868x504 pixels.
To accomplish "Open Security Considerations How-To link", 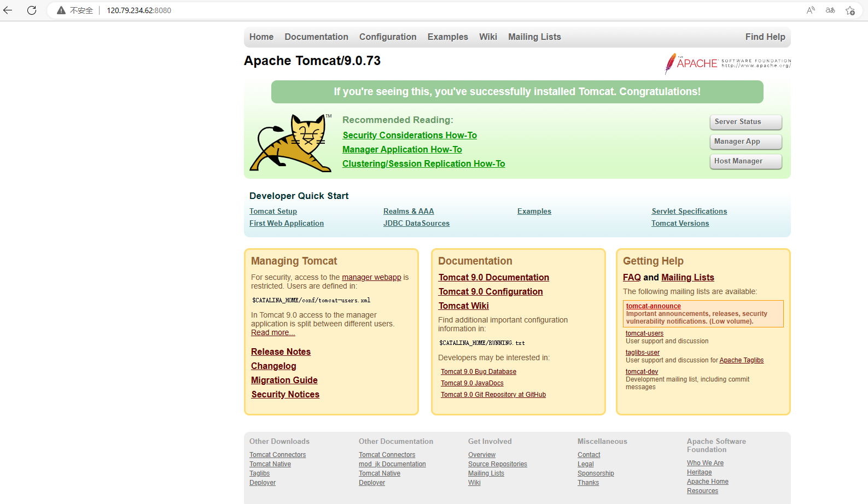I will point(410,135).
